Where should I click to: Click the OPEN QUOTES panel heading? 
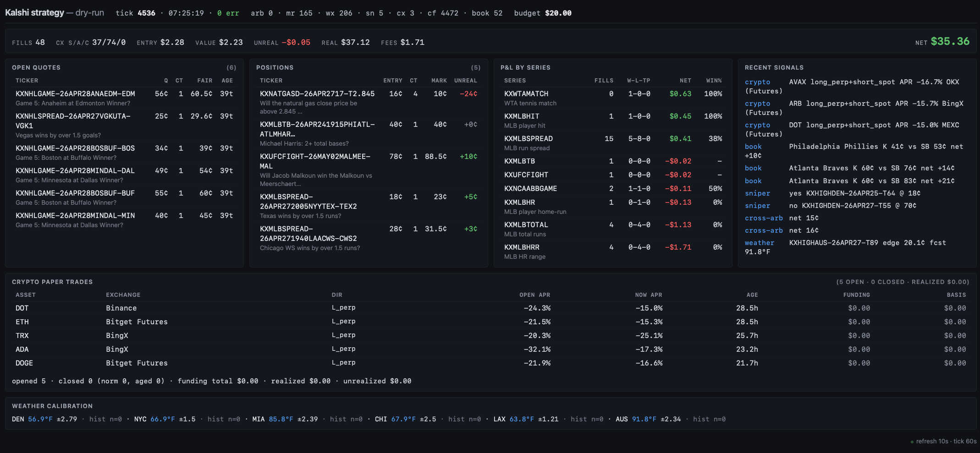click(36, 67)
